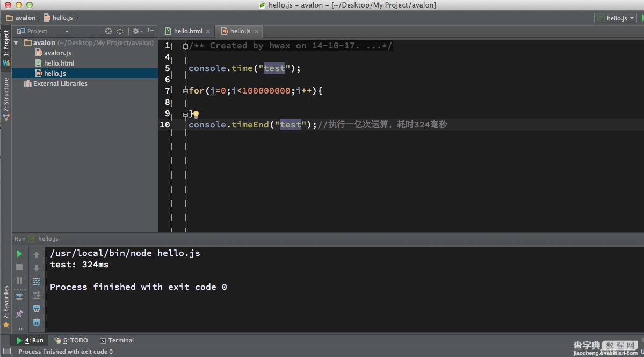Image resolution: width=644 pixels, height=357 pixels.
Task: Open Project panel settings gear menu
Action: [x=137, y=31]
